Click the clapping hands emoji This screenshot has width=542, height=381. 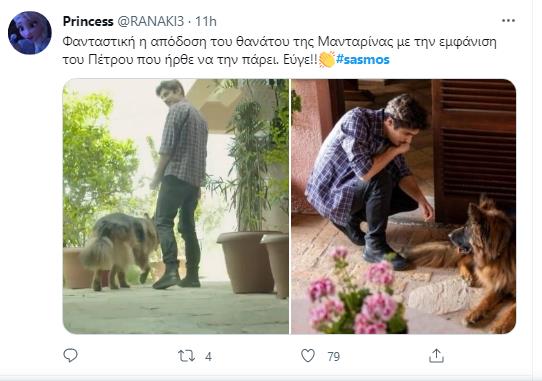coord(327,59)
